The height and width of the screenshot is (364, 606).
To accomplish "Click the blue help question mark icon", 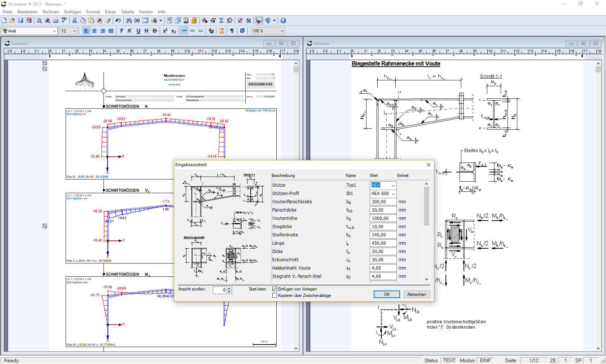I will (283, 21).
